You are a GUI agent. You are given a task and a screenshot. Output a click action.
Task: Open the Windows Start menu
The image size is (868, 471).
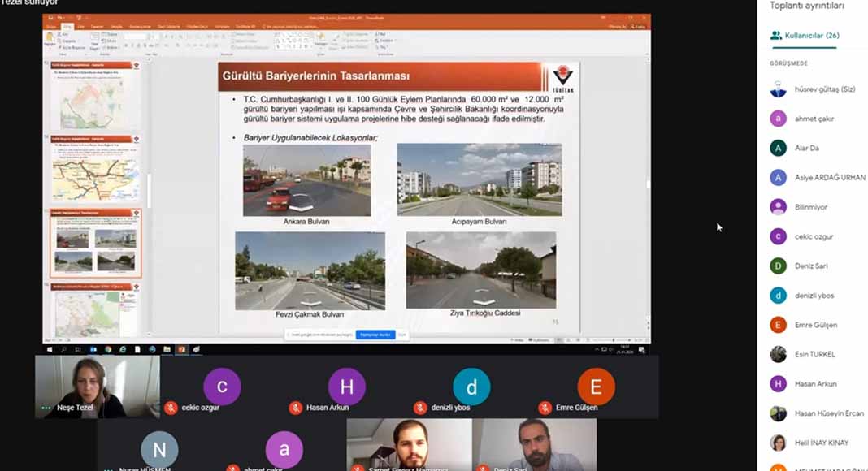(x=50, y=349)
